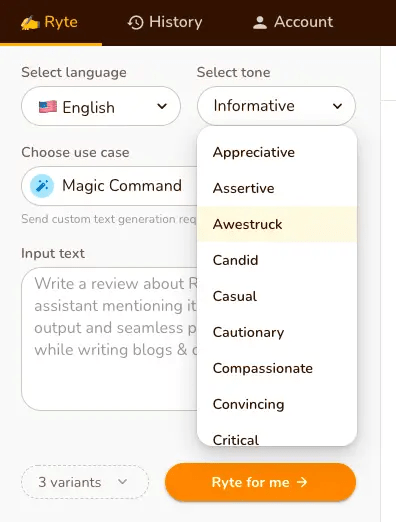
Task: Click the Magic Command wand icon
Action: (x=42, y=186)
